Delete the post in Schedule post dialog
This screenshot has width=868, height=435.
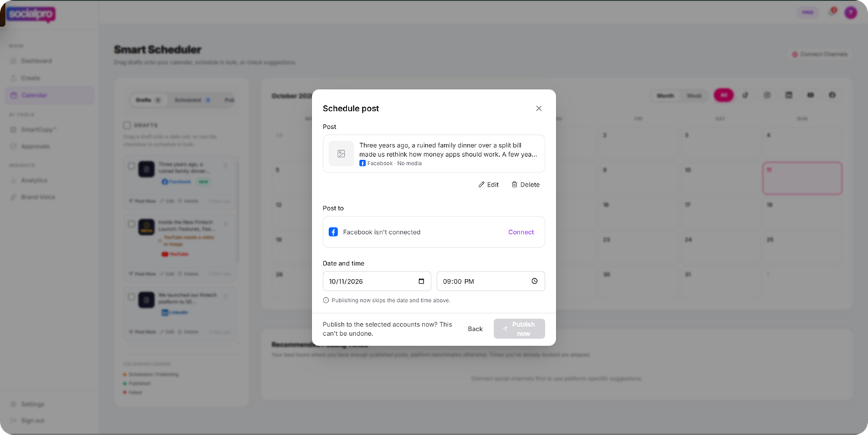coord(526,185)
